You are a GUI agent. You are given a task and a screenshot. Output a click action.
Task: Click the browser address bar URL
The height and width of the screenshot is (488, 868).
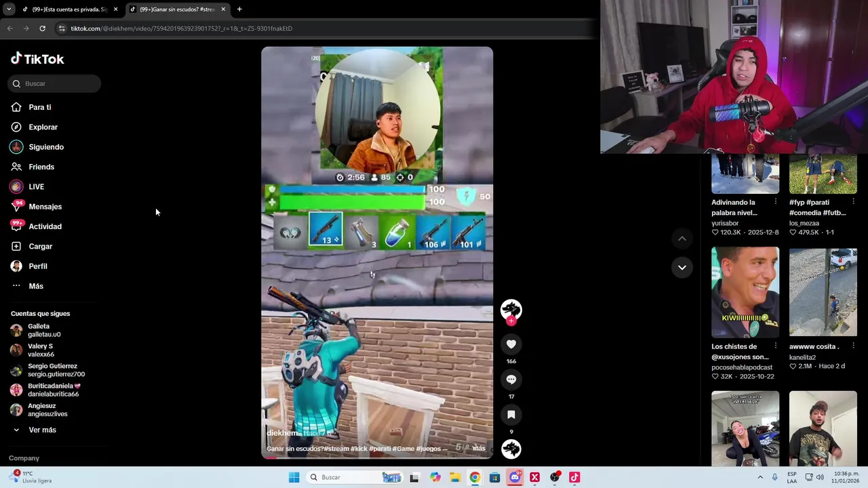[x=182, y=28]
